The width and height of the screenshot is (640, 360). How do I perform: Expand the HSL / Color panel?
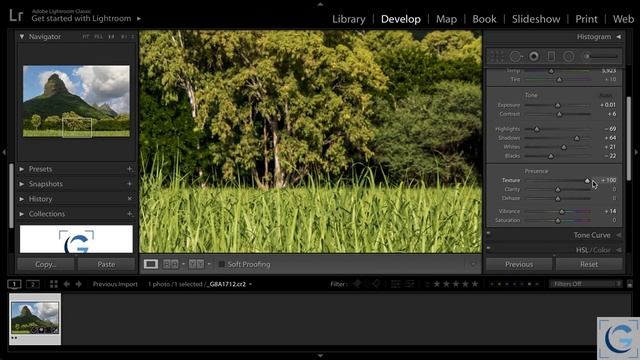[619, 250]
